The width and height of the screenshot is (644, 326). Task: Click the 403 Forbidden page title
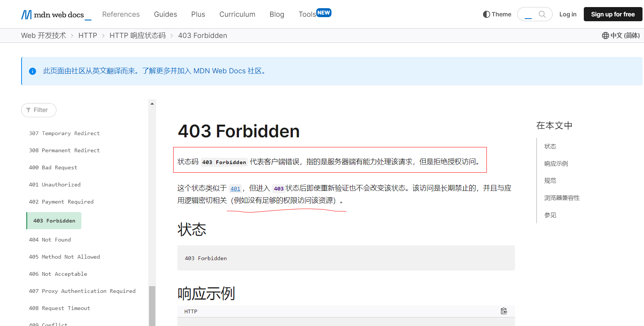[x=239, y=131]
